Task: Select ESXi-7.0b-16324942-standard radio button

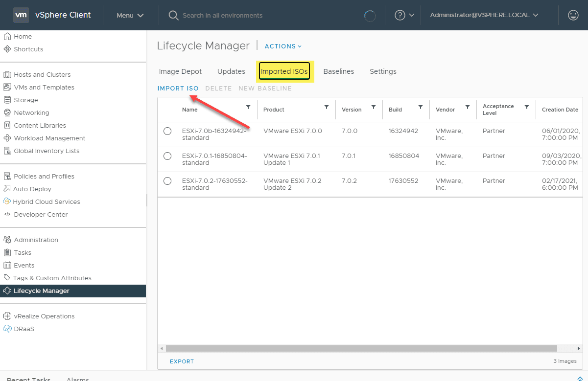Action: pos(167,131)
